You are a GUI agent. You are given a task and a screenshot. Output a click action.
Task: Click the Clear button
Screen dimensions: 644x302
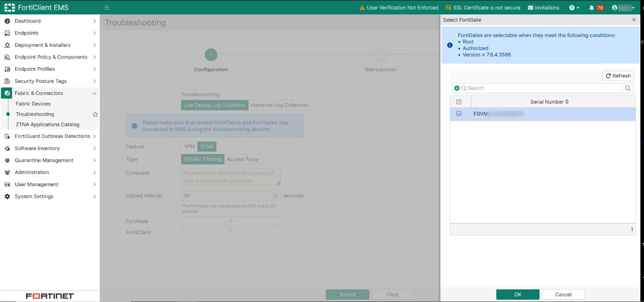393,294
